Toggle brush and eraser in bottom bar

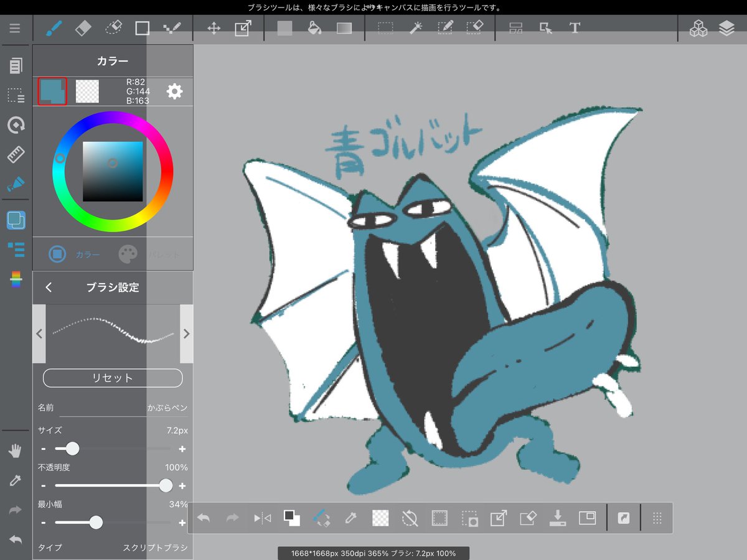click(x=321, y=518)
